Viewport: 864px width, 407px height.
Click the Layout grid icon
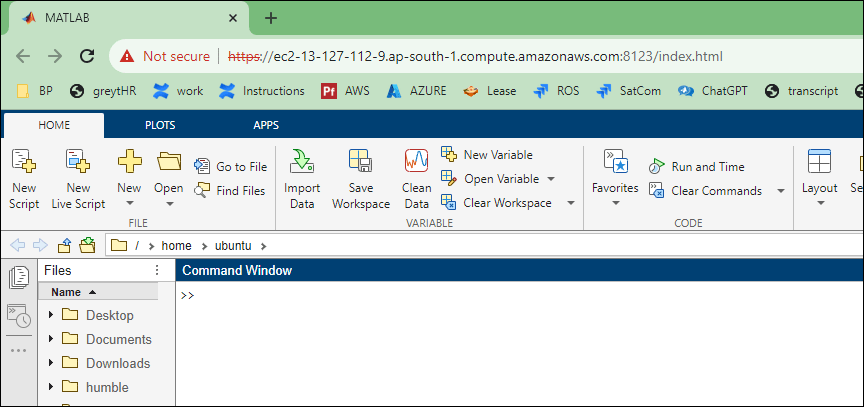tap(819, 161)
